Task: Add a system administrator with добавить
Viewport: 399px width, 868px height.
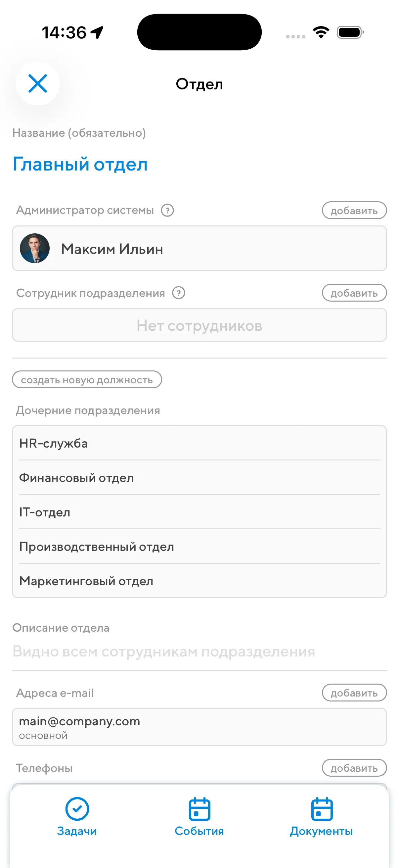Action: [x=354, y=210]
